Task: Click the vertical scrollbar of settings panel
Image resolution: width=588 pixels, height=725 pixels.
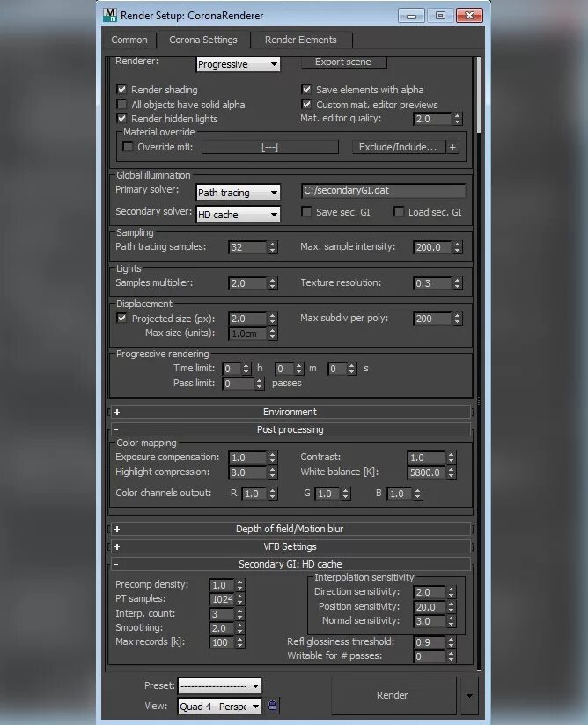Action: click(x=478, y=95)
